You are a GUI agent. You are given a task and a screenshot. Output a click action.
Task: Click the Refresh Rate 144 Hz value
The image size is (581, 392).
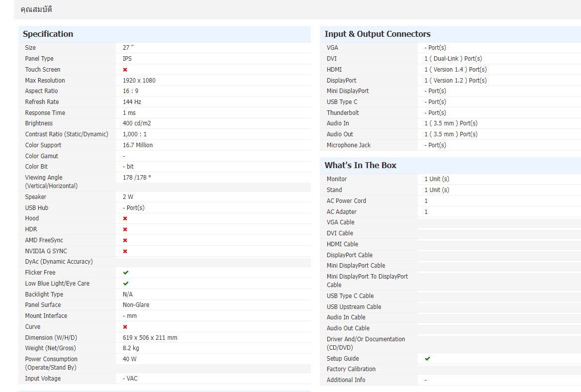pyautogui.click(x=132, y=102)
